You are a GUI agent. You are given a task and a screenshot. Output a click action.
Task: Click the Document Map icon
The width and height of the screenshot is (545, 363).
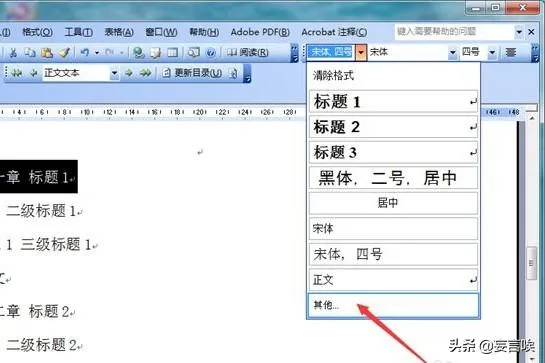point(194,53)
